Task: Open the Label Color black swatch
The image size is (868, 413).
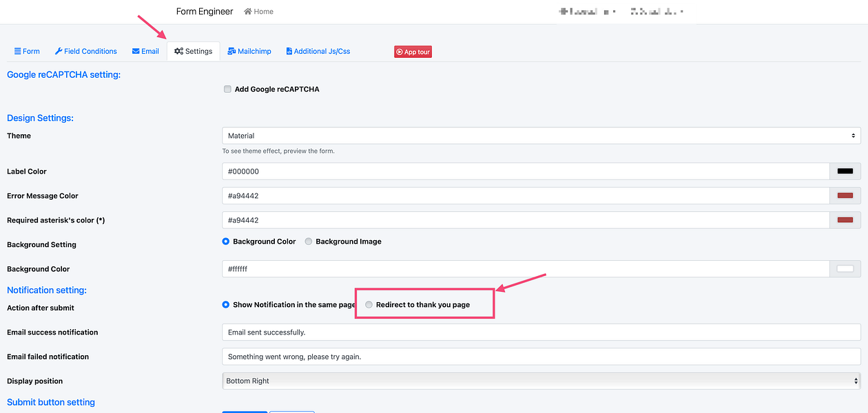Action: pos(845,171)
